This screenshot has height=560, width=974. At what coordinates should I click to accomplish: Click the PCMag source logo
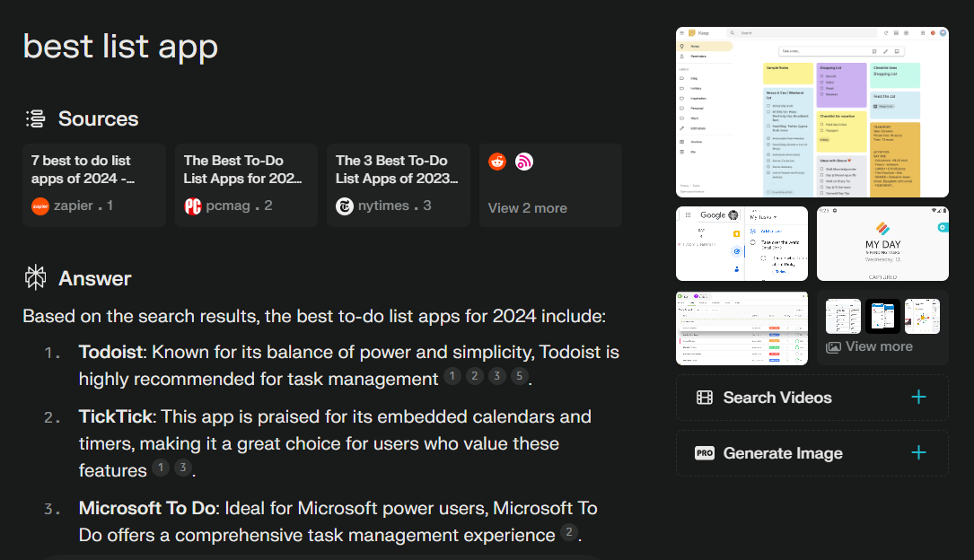pos(193,206)
